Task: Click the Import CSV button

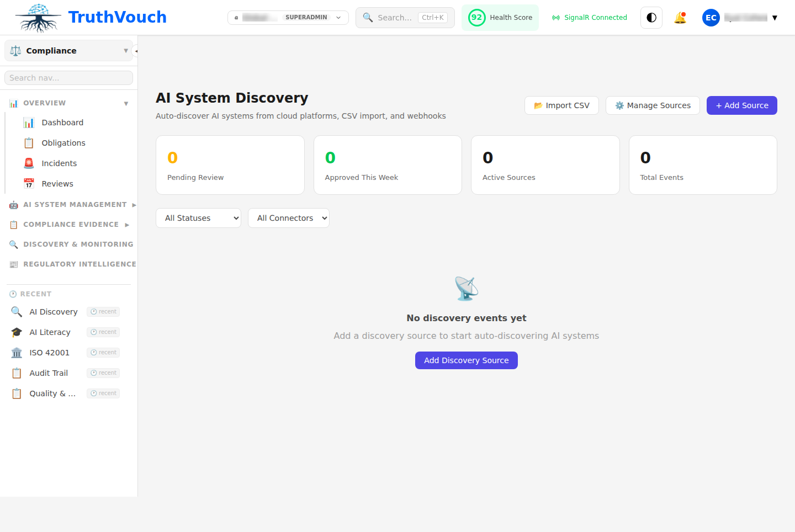Action: click(x=561, y=105)
